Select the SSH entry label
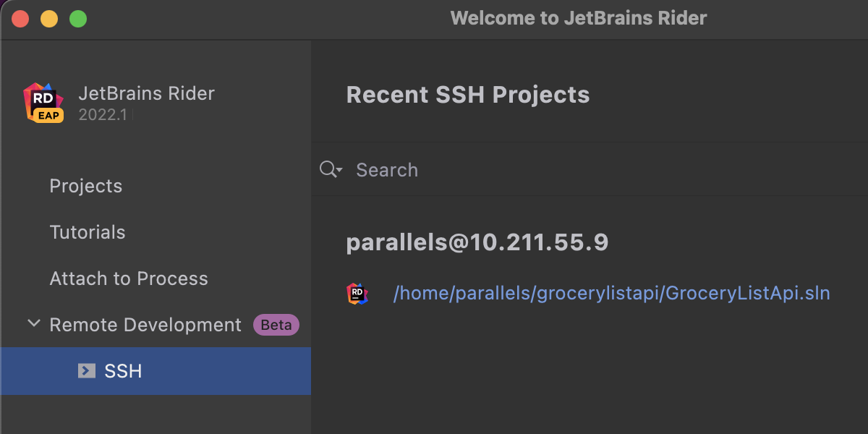Viewport: 868px width, 434px height. [123, 371]
